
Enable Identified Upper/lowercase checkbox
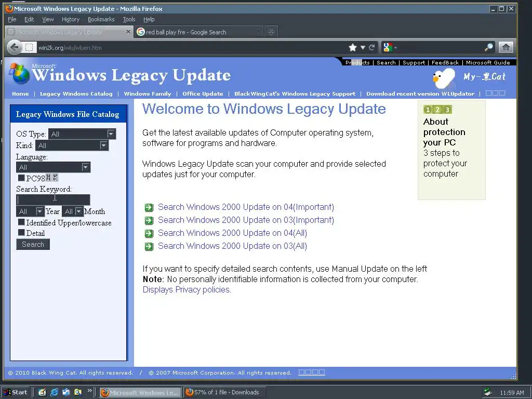click(21, 222)
